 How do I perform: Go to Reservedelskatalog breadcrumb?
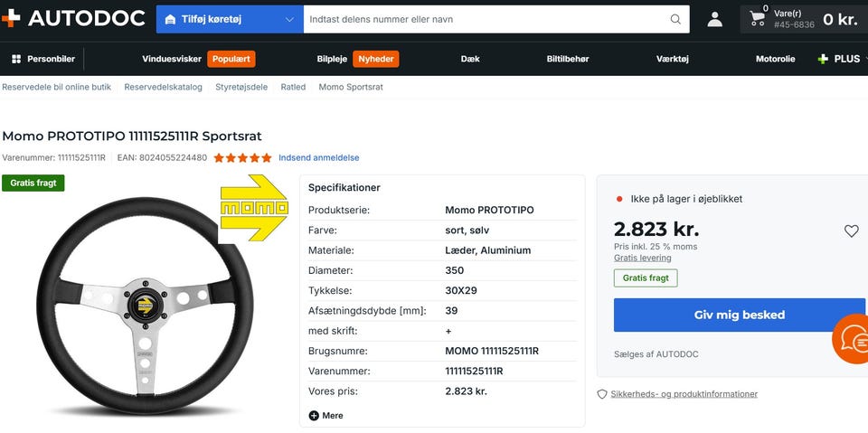[163, 87]
